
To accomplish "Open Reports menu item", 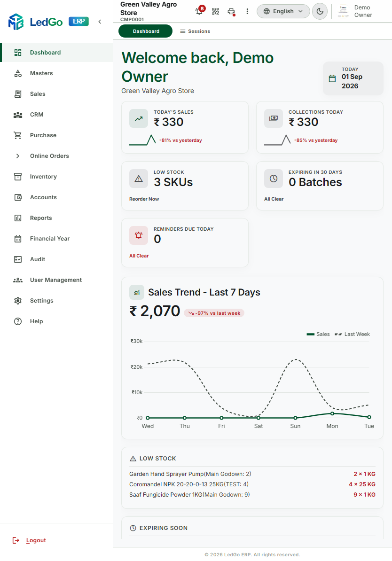I will (56, 218).
